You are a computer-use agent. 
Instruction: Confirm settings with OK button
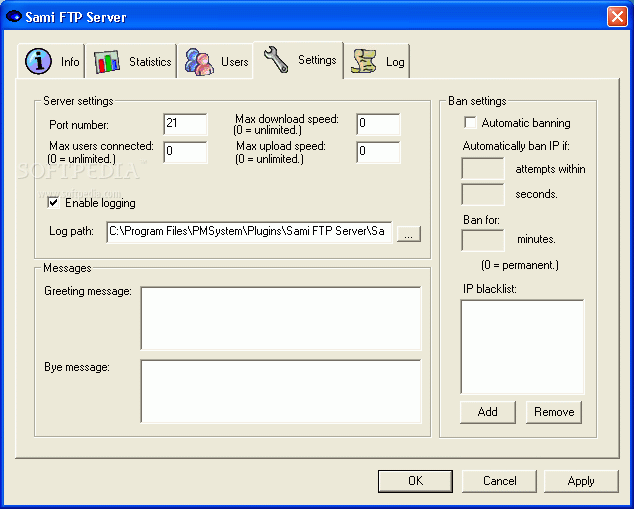tap(415, 481)
